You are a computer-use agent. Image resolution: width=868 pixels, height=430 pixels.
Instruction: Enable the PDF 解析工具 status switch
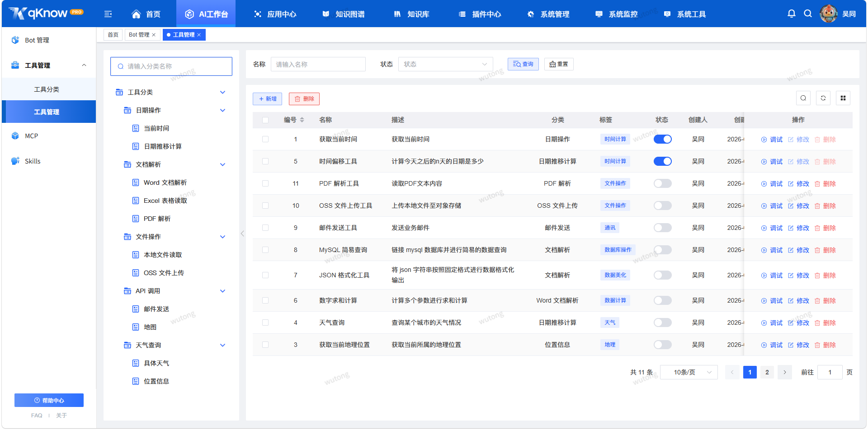tap(663, 183)
